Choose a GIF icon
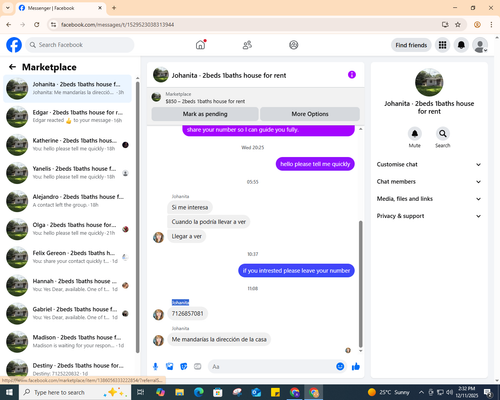500x400 pixels. pos(198,367)
